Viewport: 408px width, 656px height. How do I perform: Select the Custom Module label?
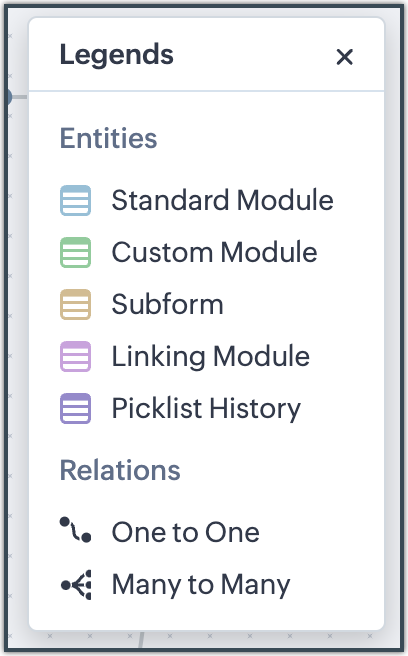[214, 252]
